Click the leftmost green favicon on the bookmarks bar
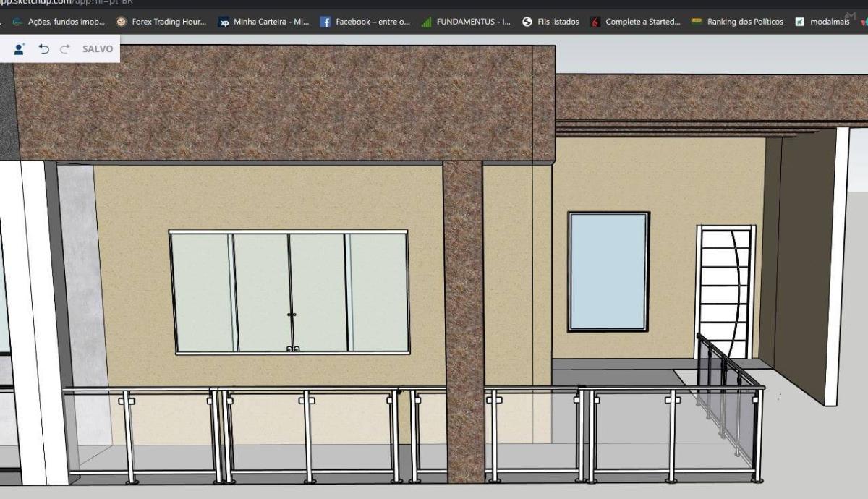The width and height of the screenshot is (868, 499). point(17,22)
